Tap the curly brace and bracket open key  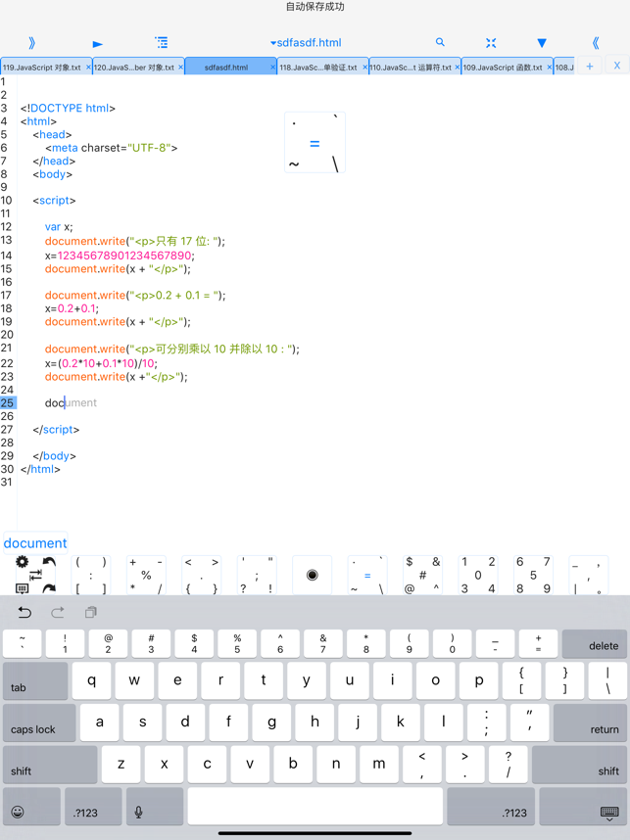tap(521, 680)
